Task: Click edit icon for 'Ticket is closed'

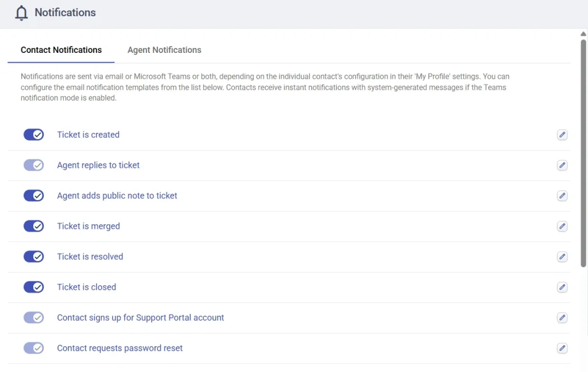Action: [x=562, y=287]
